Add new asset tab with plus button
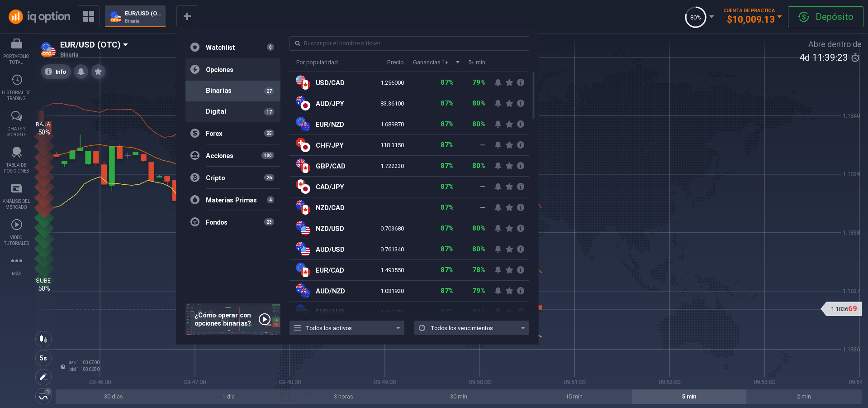868x408 pixels. coord(187,16)
